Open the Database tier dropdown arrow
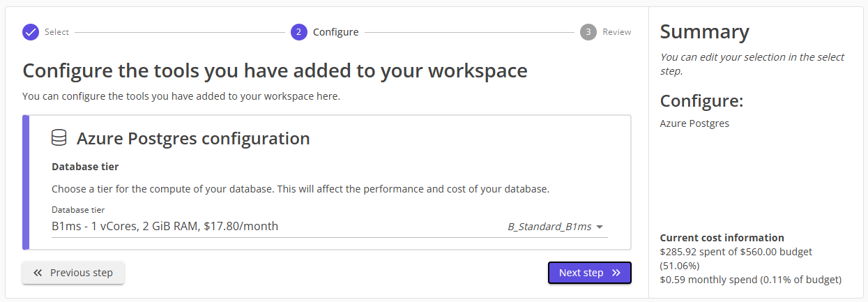 point(600,227)
